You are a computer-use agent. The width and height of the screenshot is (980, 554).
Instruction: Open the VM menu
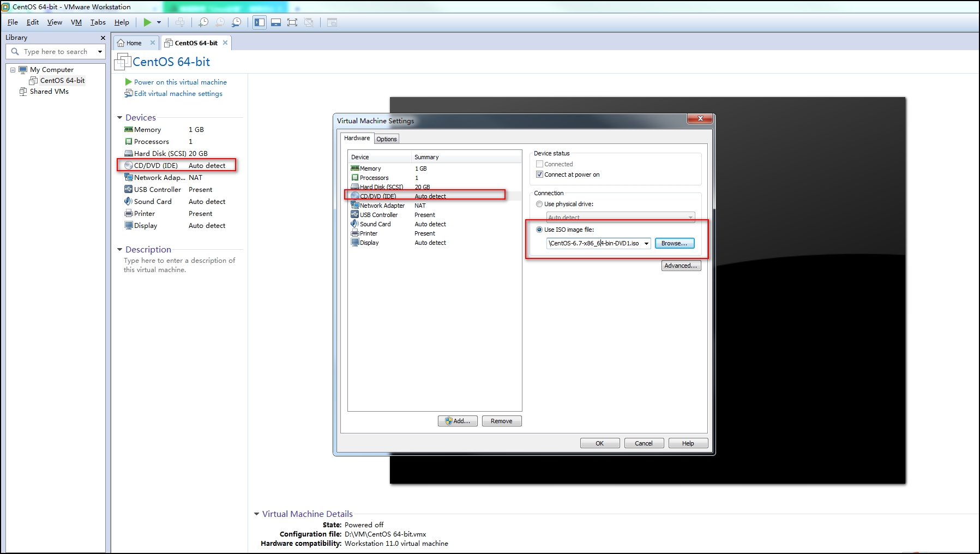tap(76, 22)
